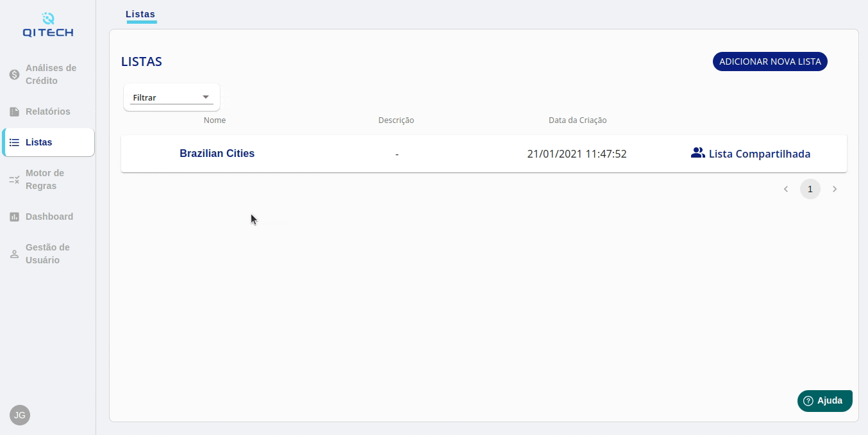Click the JG user avatar
Screen dimensions: 868x435
(20, 415)
